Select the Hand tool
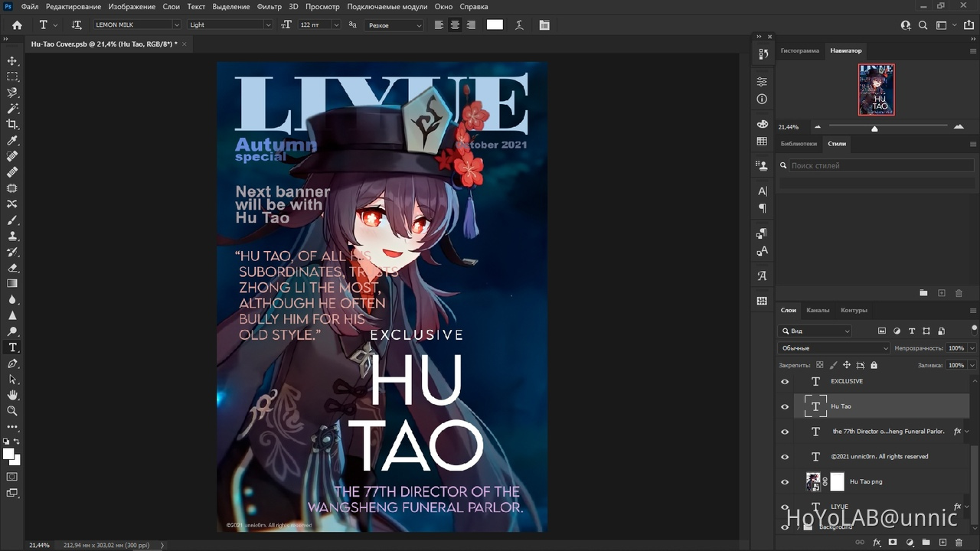The image size is (980, 551). point(12,395)
